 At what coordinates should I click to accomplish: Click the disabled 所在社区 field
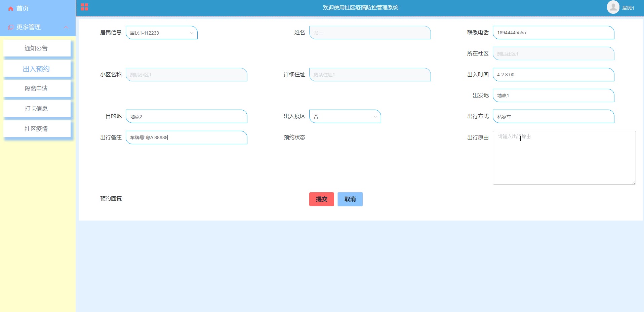tap(553, 53)
